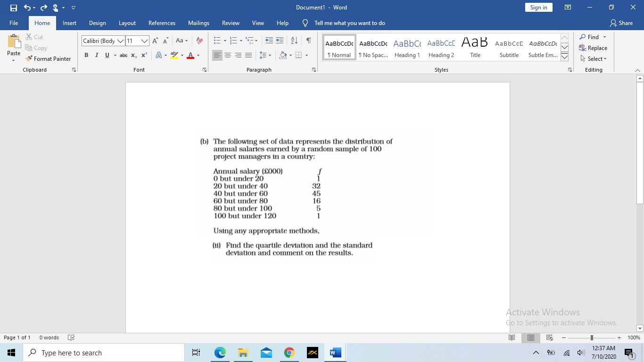This screenshot has height=362, width=644.
Task: Center align the paragraph
Action: tap(228, 55)
